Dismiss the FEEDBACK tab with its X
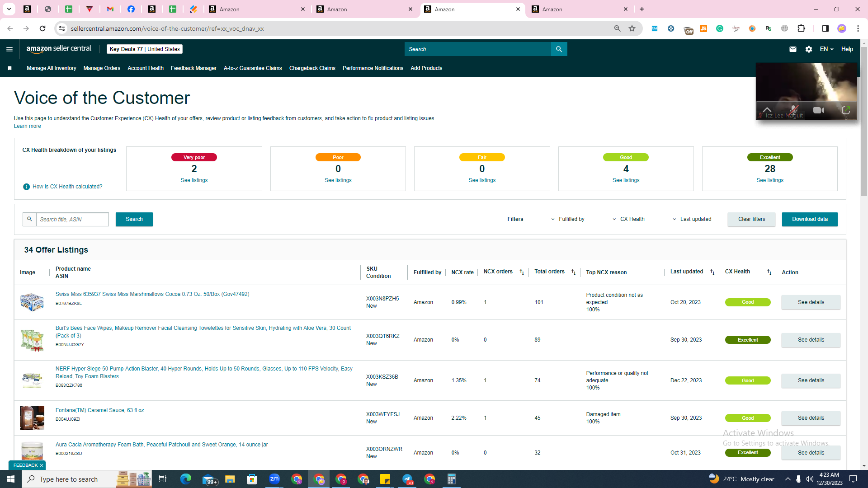Screen dimensions: 868x488 pyautogui.click(x=42, y=465)
